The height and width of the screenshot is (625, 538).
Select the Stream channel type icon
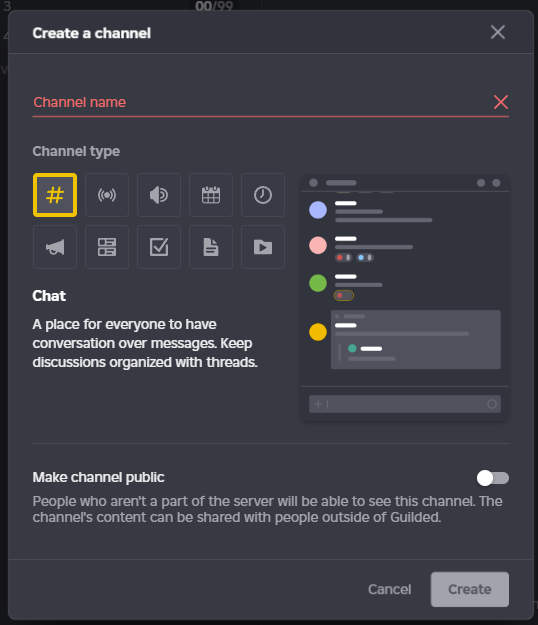pos(107,195)
